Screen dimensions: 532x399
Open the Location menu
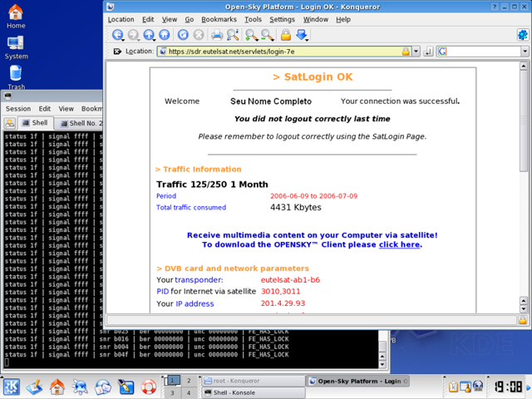pyautogui.click(x=121, y=19)
